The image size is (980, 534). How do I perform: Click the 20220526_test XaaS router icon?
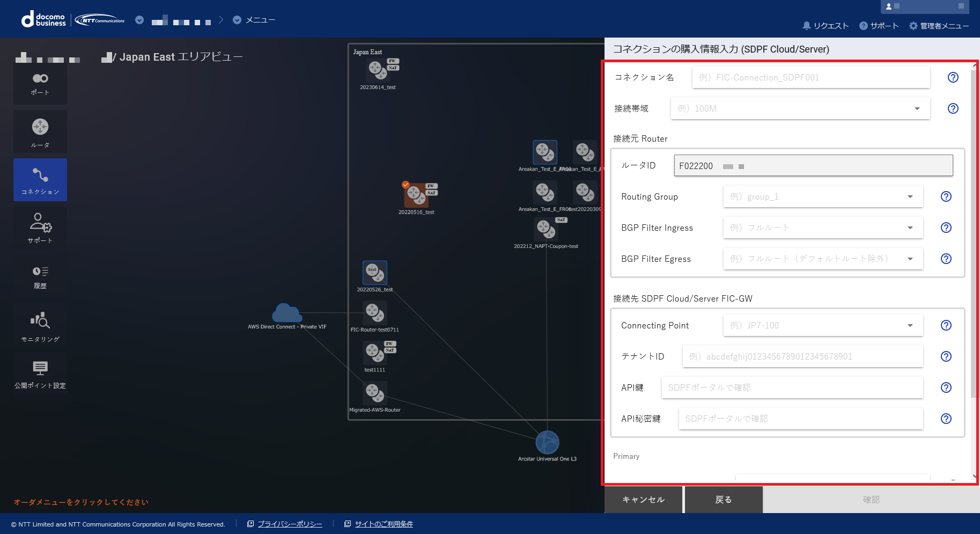coord(375,273)
